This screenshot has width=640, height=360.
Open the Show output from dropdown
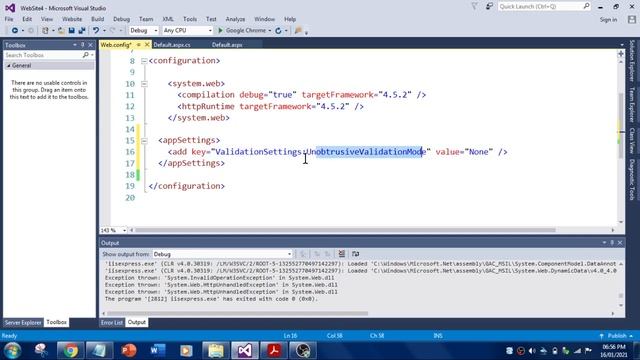click(x=289, y=254)
